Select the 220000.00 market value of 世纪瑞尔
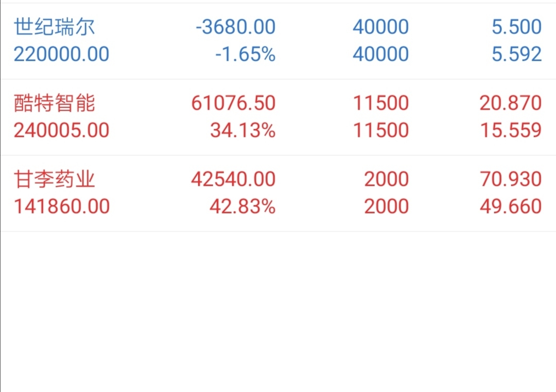Image resolution: width=556 pixels, height=392 pixels. (x=61, y=54)
